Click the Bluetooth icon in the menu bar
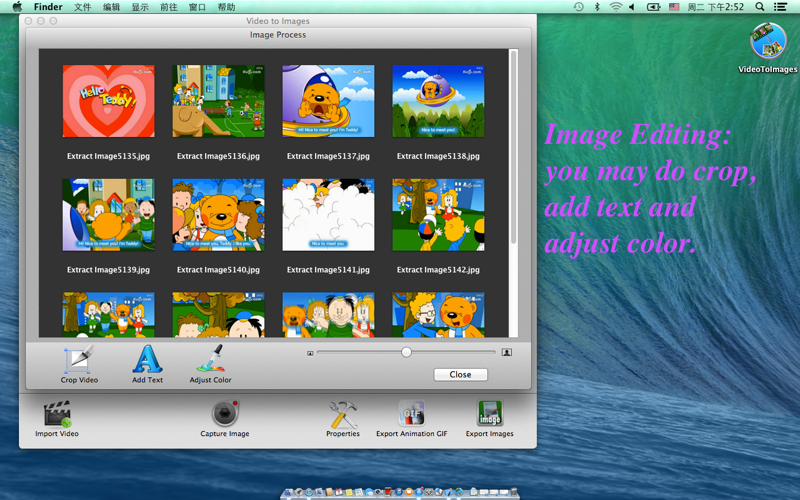This screenshot has height=500, width=800. [x=597, y=7]
